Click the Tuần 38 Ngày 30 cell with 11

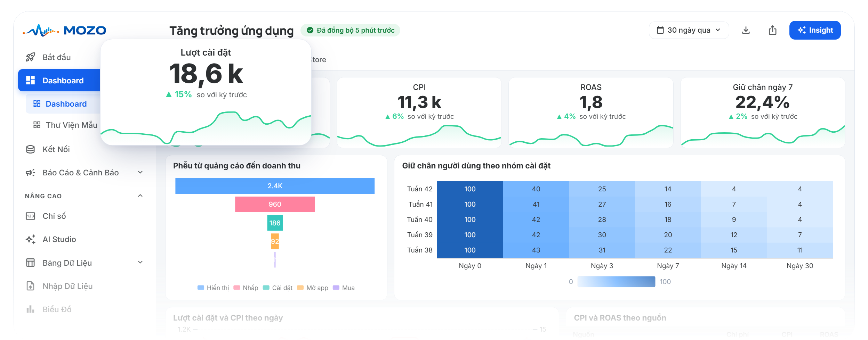tap(800, 250)
